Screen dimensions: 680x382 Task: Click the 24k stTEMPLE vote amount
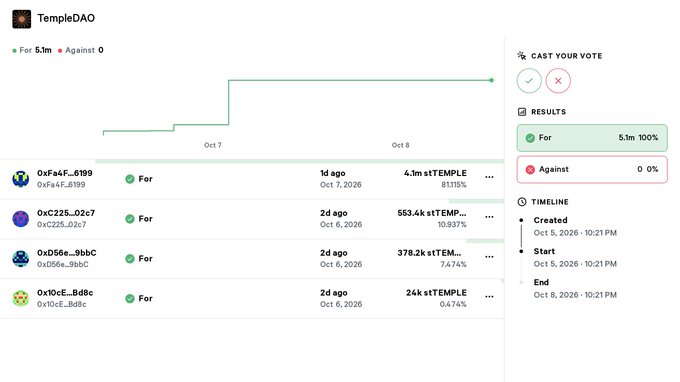436,293
